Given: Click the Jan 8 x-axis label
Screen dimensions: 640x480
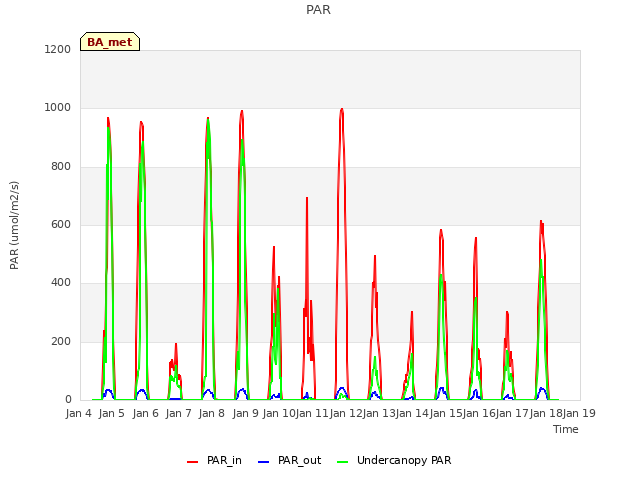Looking at the screenshot, I should (212, 413).
